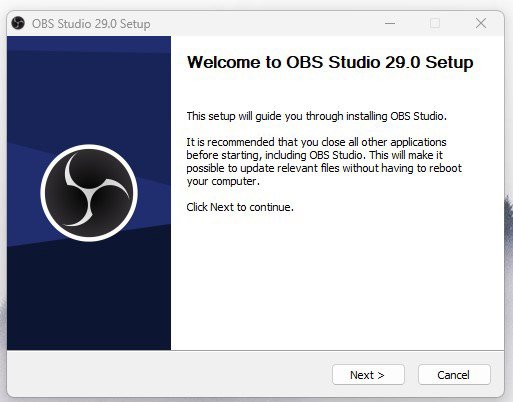
Task: Minimize the OBS Studio Setup window
Action: pyautogui.click(x=390, y=23)
